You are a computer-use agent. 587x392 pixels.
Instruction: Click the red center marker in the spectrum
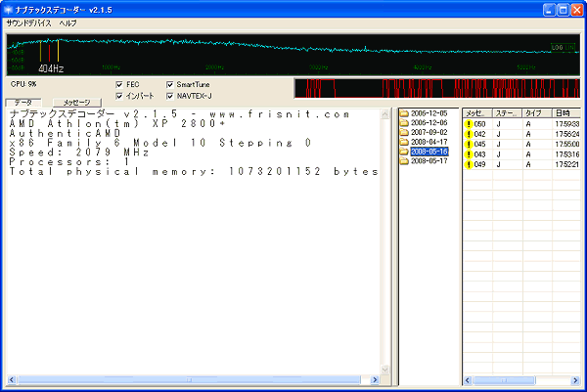(50, 53)
